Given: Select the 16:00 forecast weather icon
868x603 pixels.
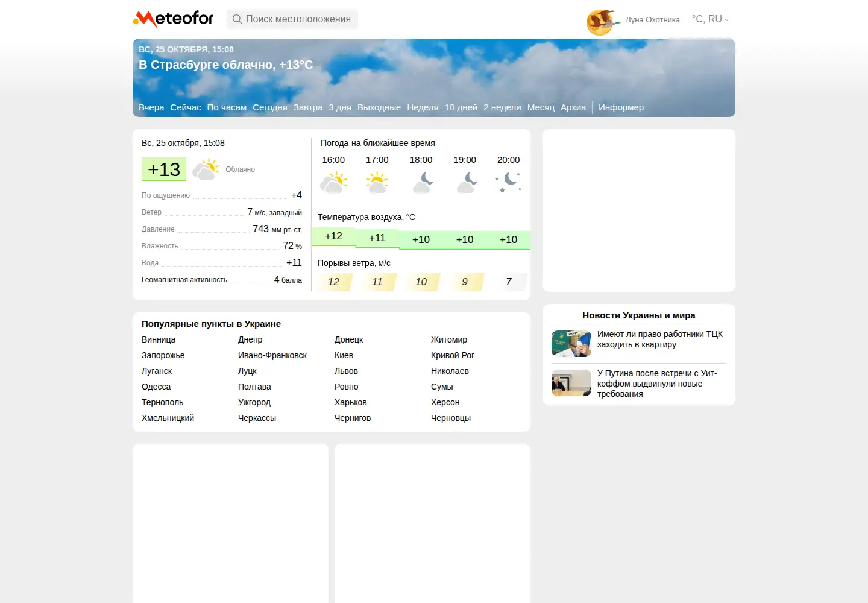Looking at the screenshot, I should (333, 183).
